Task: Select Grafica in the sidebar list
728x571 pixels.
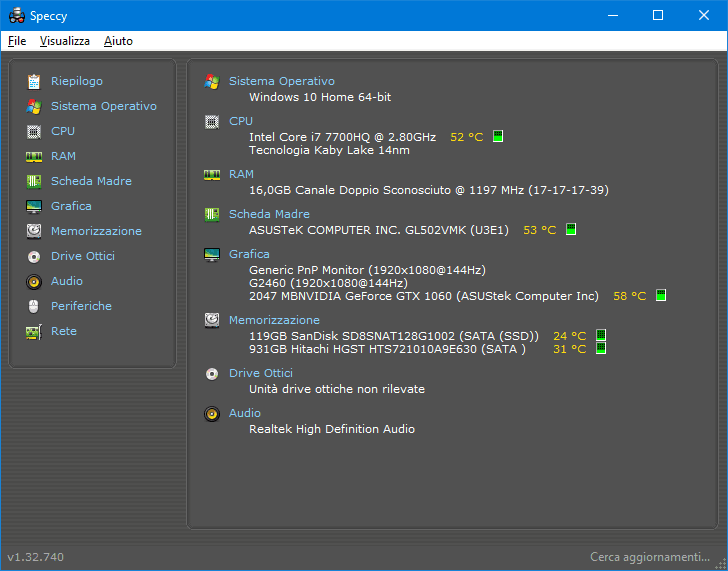Action: (71, 206)
